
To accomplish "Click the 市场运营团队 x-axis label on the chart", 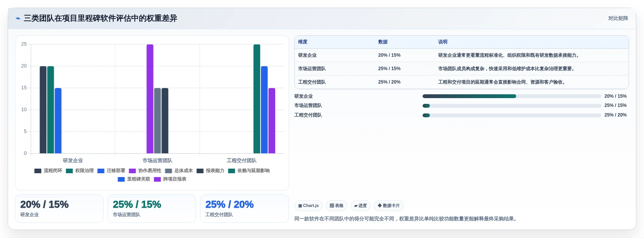I will click(x=157, y=161).
